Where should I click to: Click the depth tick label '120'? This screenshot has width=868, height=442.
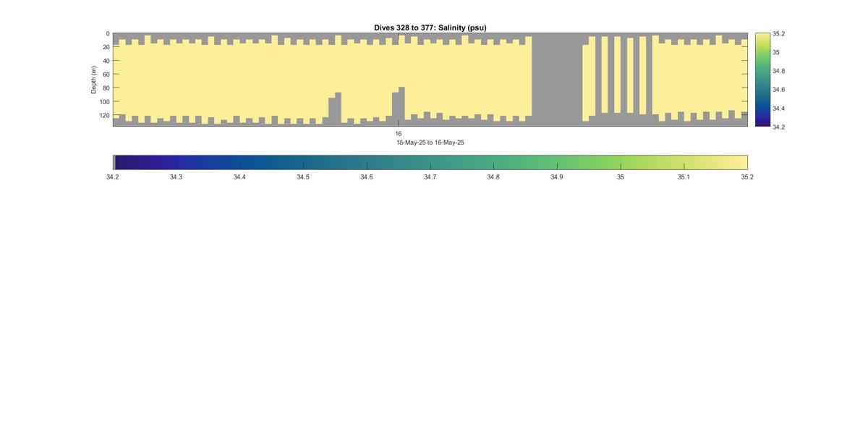click(x=104, y=116)
